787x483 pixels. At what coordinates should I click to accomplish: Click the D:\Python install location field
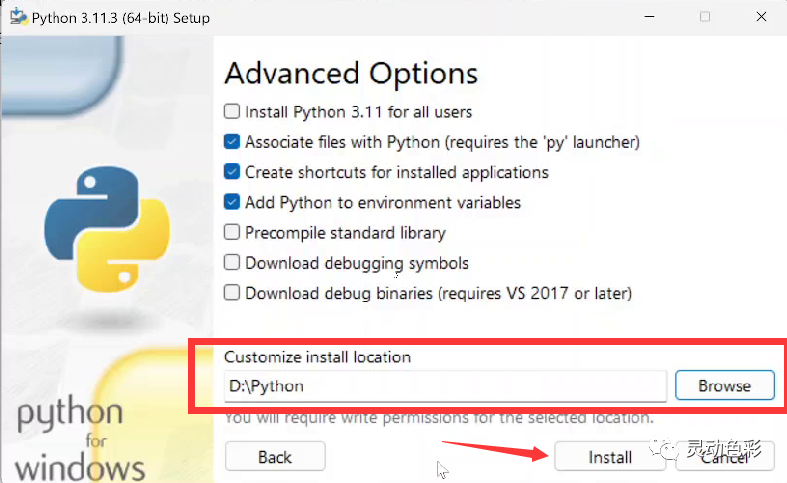pos(445,386)
